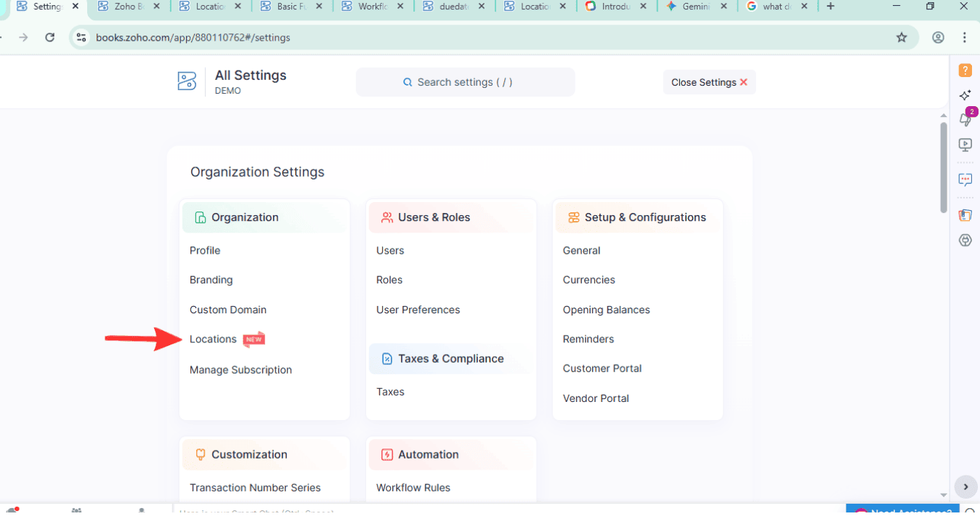Click the Users & Roles people icon
980x519 pixels.
click(x=386, y=217)
